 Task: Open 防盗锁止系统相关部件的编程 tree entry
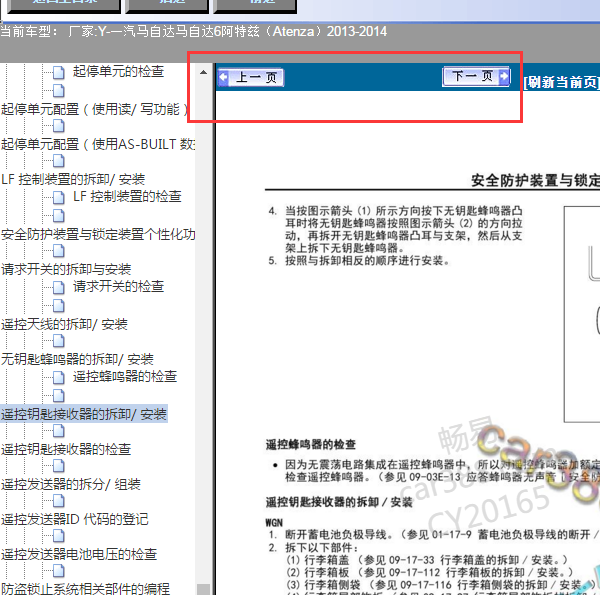tap(85, 588)
